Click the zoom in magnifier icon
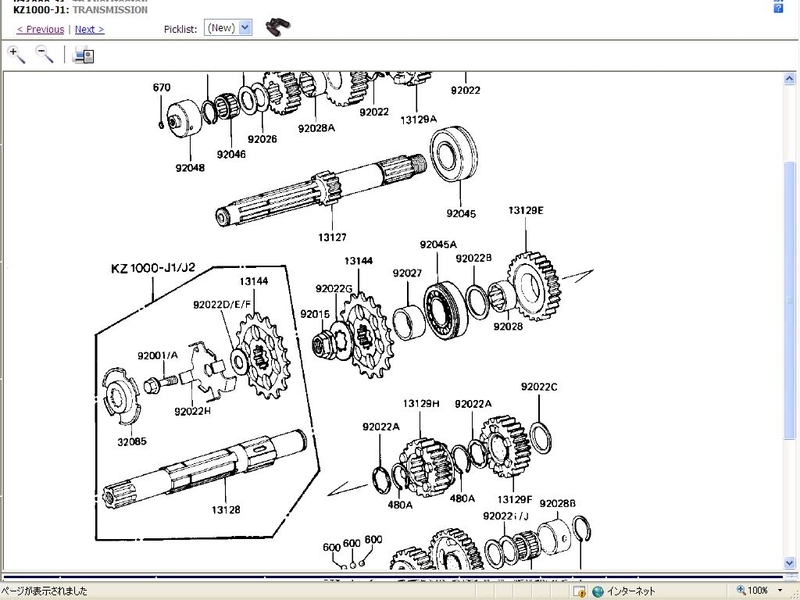The image size is (800, 600). [x=16, y=54]
